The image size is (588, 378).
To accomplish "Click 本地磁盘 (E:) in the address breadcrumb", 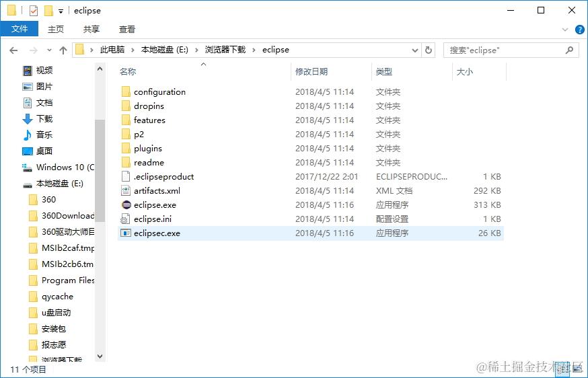I will [165, 50].
